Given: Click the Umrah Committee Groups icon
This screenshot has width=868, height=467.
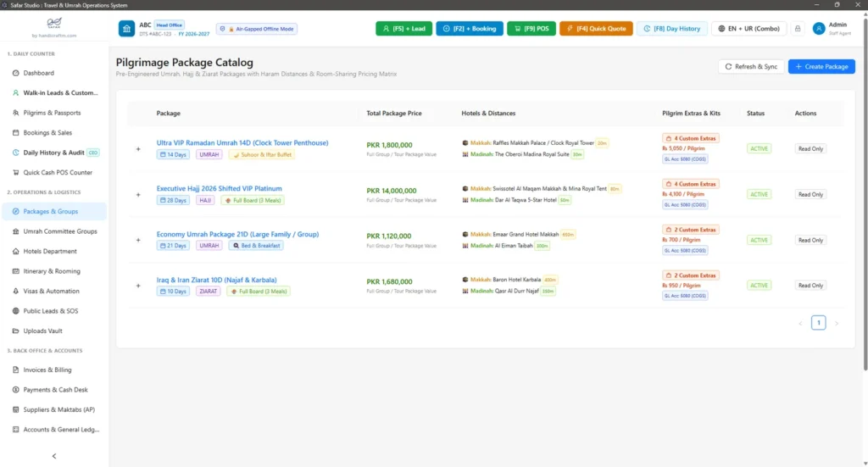Looking at the screenshot, I should tap(15, 231).
